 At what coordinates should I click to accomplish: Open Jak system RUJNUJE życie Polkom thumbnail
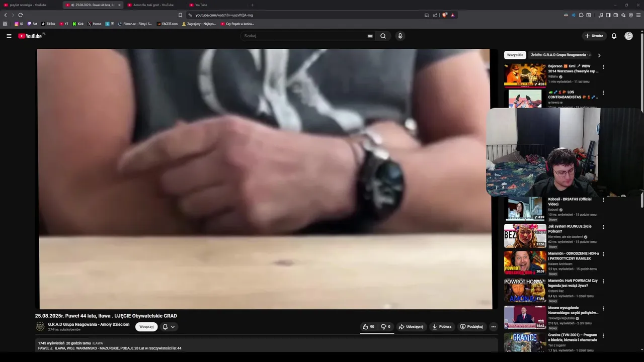[525, 235]
